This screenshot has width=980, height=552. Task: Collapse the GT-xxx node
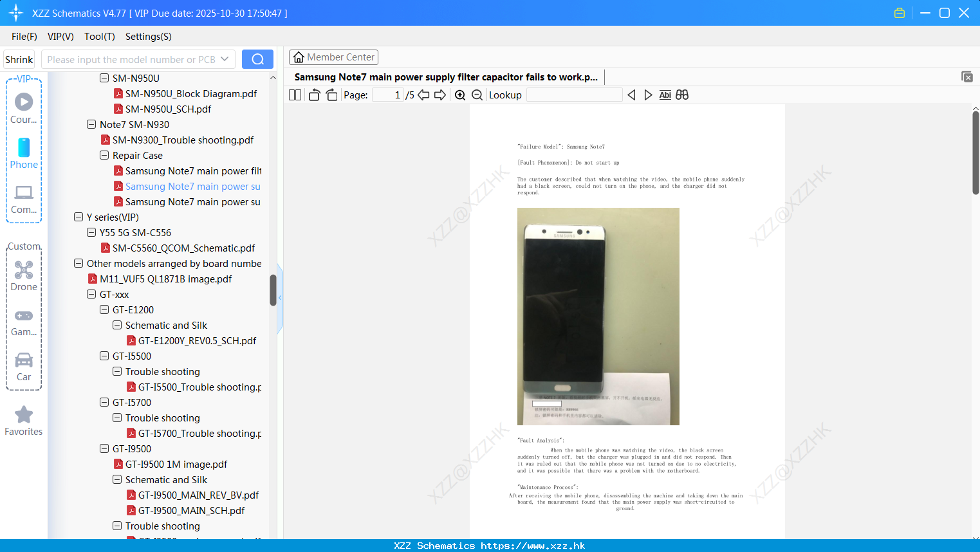[91, 294]
